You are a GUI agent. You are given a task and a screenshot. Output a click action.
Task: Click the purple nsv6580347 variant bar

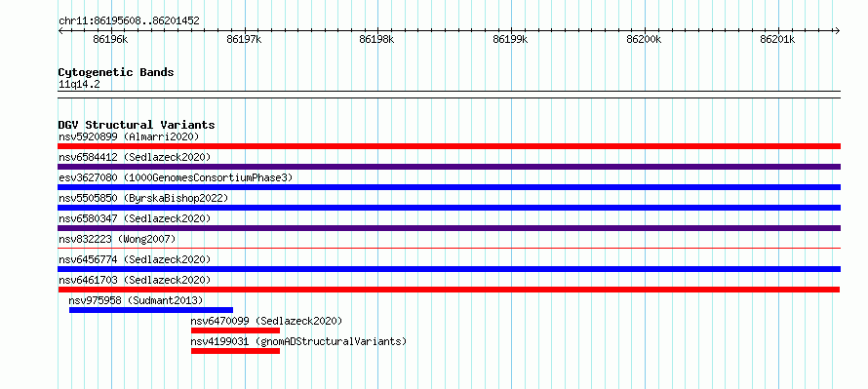[449, 228]
